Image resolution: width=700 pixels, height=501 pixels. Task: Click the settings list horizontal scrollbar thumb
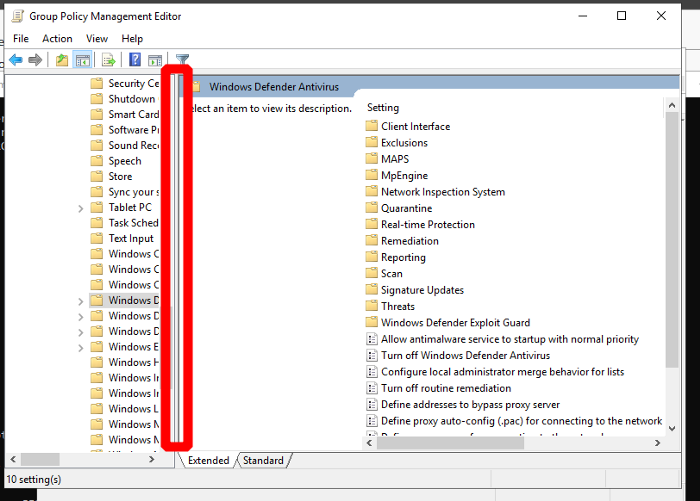coord(450,443)
